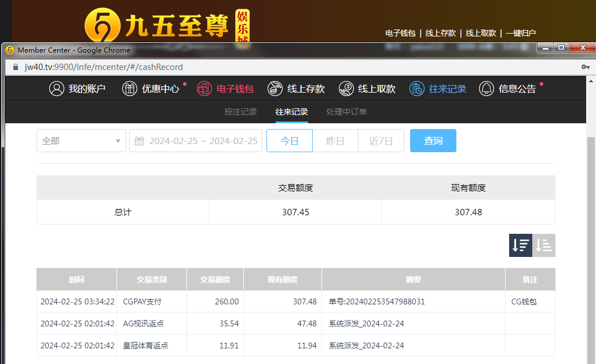Viewport: 596px width, 364px height.
Task: Click the calendar icon in date field
Action: (139, 141)
